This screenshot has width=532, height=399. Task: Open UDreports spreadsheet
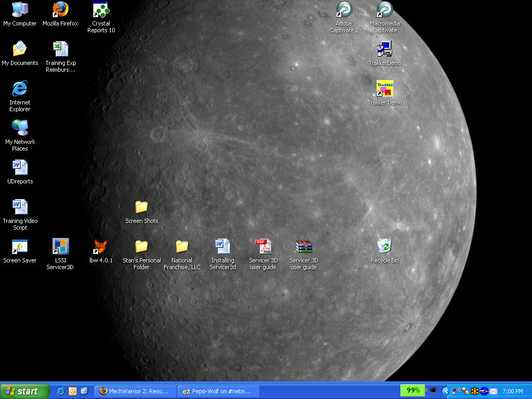(x=19, y=167)
